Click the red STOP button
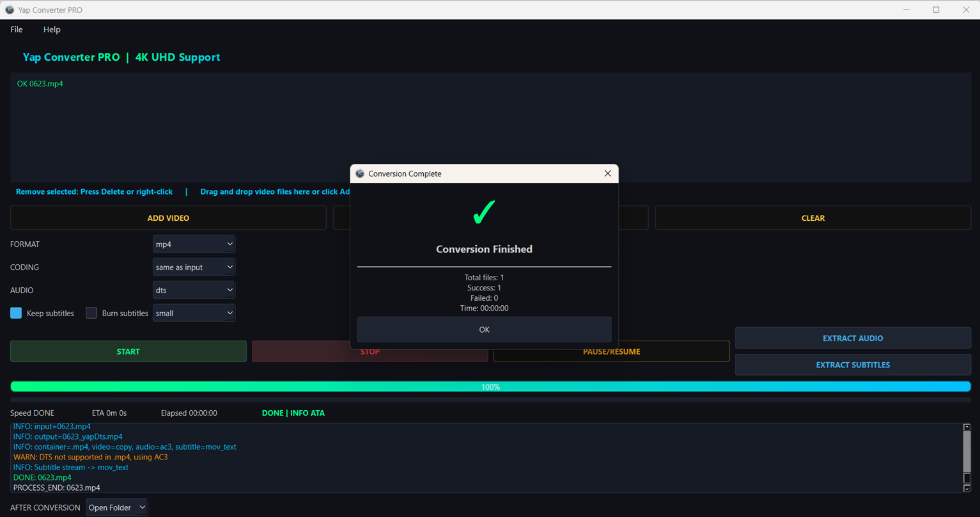 (x=369, y=352)
